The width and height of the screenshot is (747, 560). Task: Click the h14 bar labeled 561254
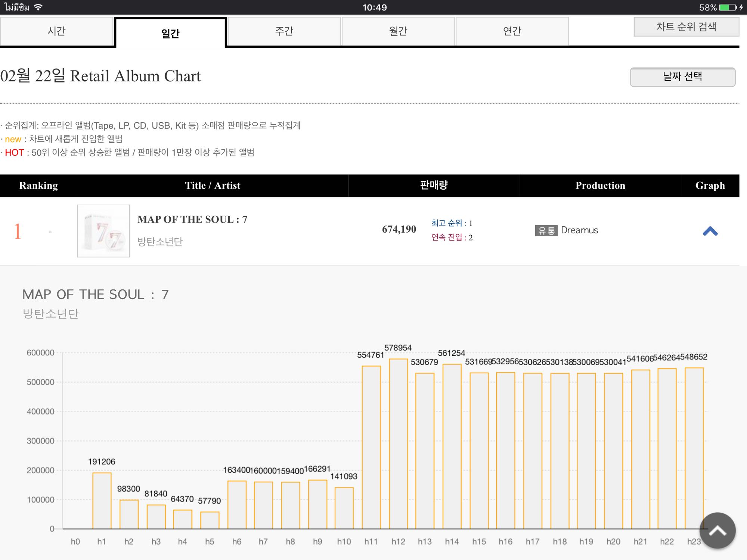[452, 446]
